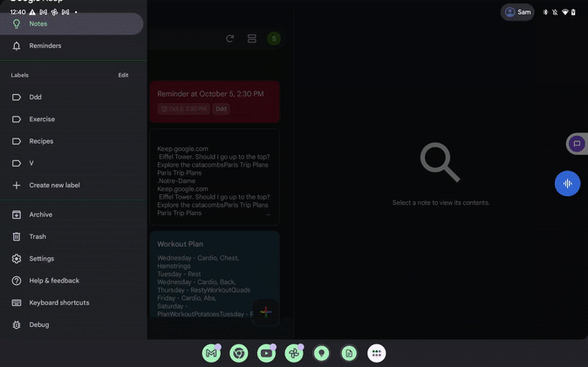Open the app drawer grid in taskbar

[376, 353]
